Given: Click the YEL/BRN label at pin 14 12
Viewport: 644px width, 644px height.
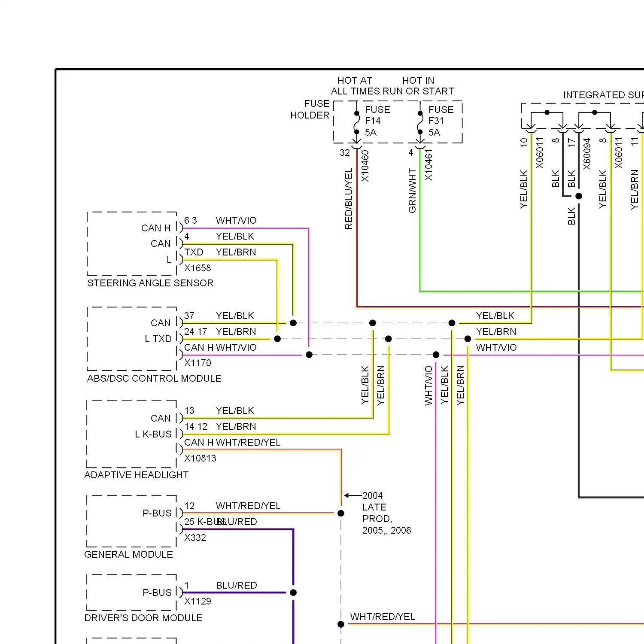Looking at the screenshot, I should [x=236, y=426].
